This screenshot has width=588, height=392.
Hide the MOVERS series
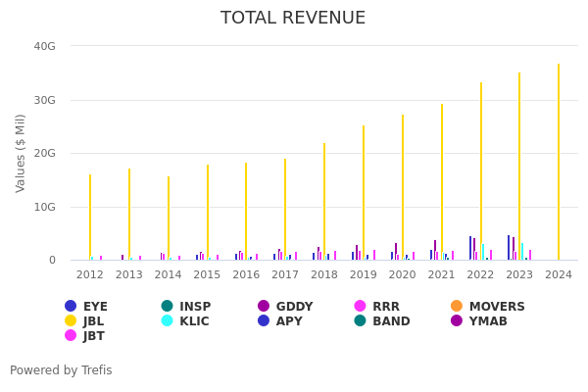point(488,307)
